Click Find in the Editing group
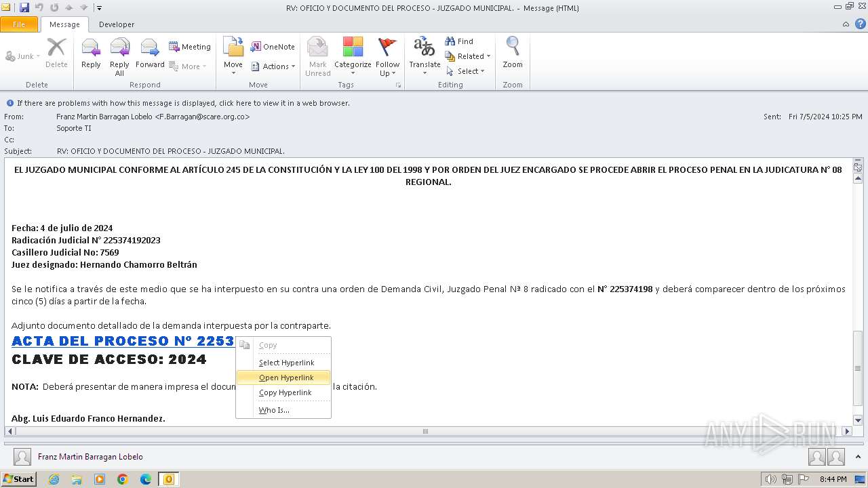The height and width of the screenshot is (488, 868). click(459, 41)
